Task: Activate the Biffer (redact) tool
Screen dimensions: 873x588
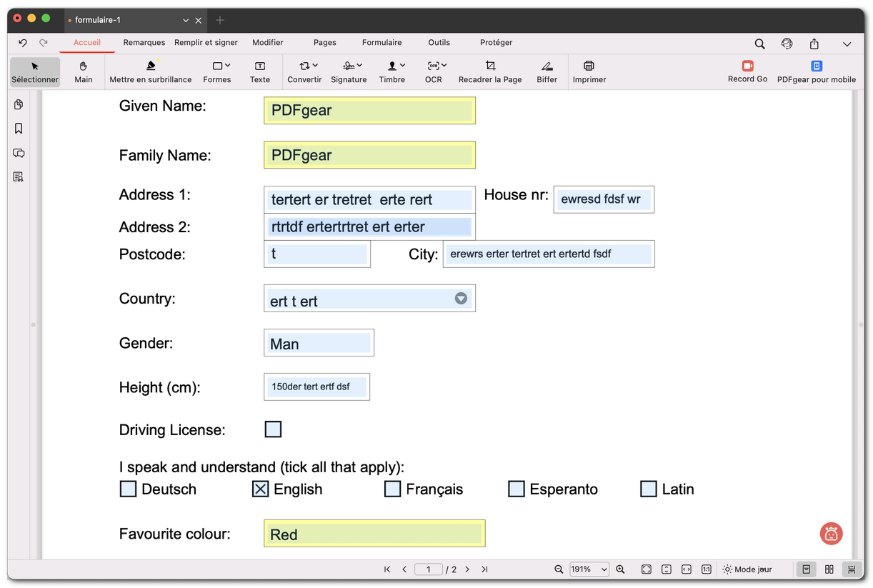Action: pyautogui.click(x=547, y=71)
